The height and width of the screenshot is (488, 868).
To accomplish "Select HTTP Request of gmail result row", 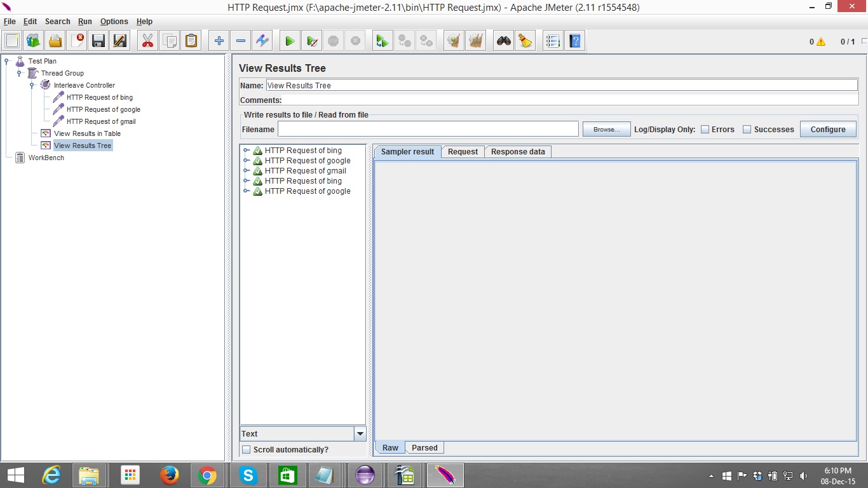I will click(x=305, y=171).
